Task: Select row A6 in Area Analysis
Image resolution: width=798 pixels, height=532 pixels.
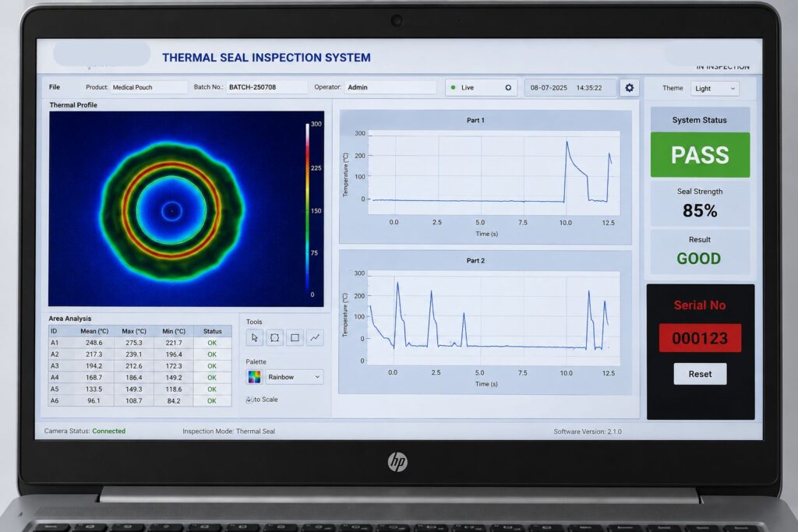Action: (140, 401)
